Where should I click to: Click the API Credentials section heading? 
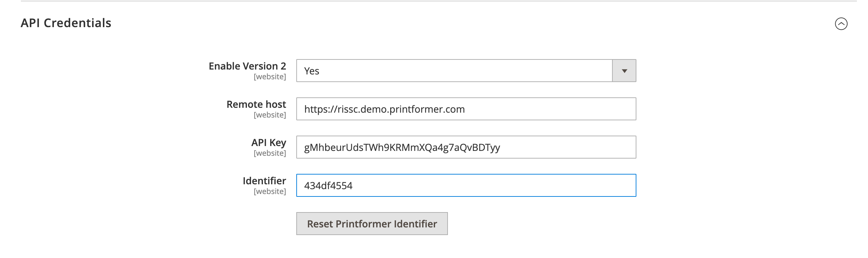[66, 23]
